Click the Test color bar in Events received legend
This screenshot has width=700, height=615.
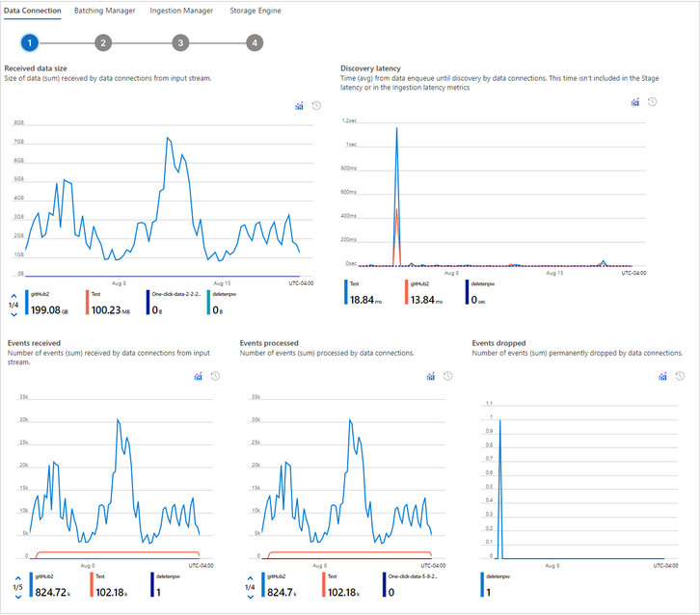92,585
